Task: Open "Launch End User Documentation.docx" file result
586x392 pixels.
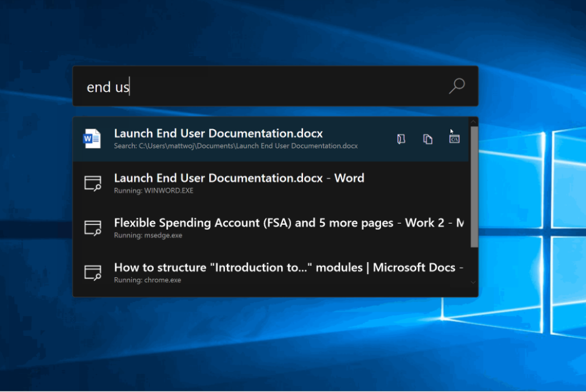Action: click(x=271, y=139)
